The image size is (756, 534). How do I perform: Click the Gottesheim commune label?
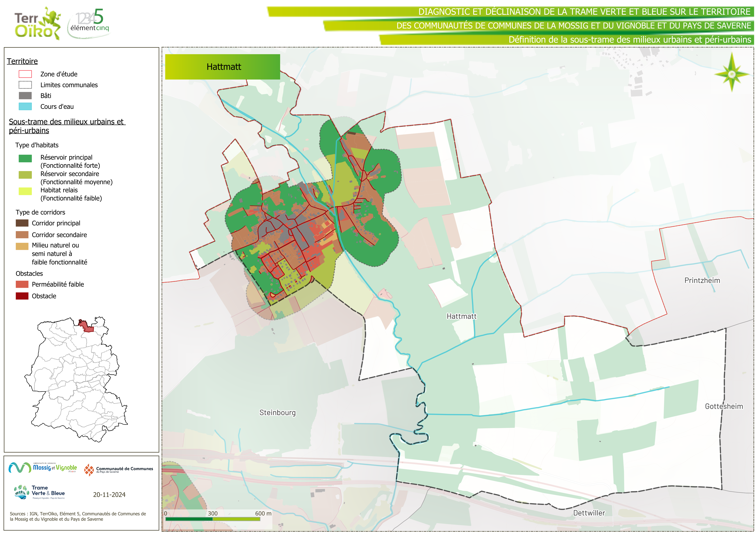coord(724,406)
